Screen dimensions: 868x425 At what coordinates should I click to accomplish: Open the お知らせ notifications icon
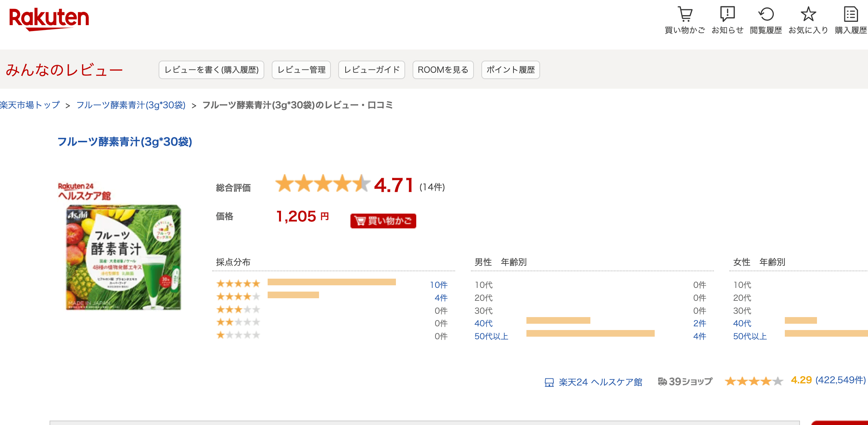(x=728, y=20)
